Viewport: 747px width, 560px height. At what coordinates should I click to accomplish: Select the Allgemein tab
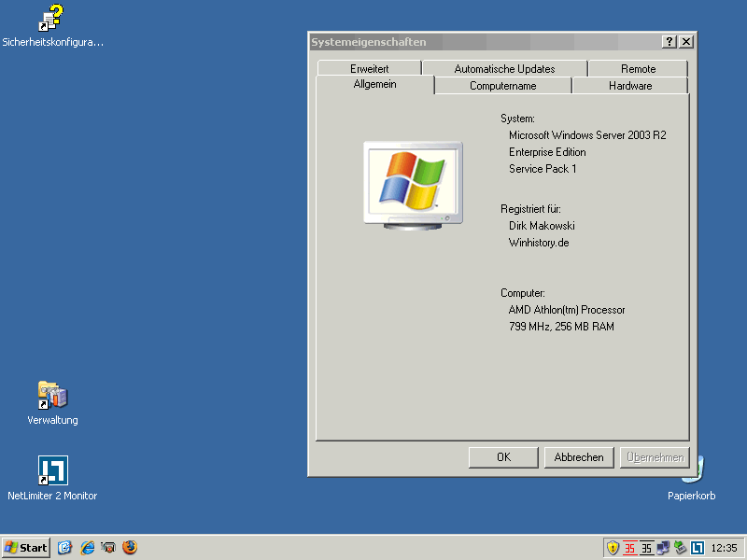pyautogui.click(x=375, y=84)
